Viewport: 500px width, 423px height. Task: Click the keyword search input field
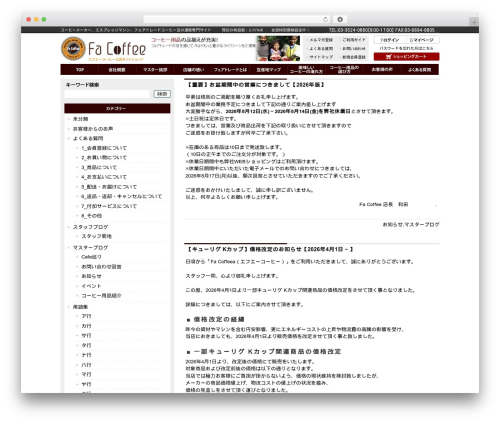point(107,94)
